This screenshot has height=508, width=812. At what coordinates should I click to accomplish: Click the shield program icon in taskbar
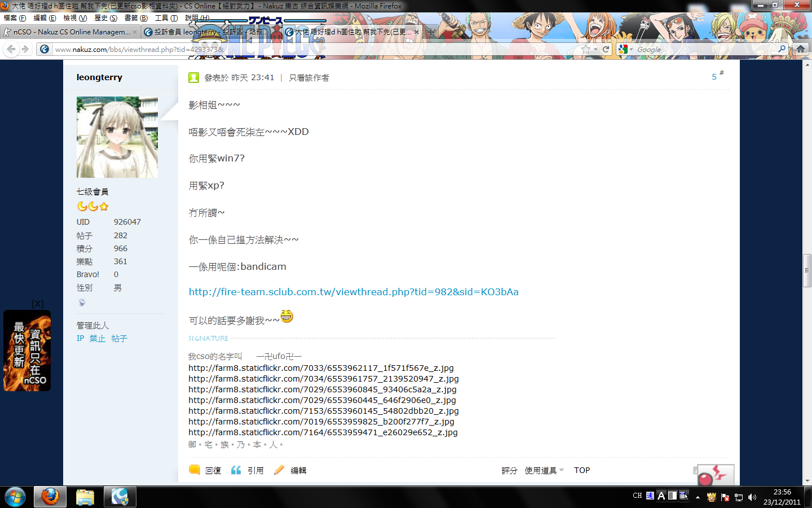click(x=120, y=497)
